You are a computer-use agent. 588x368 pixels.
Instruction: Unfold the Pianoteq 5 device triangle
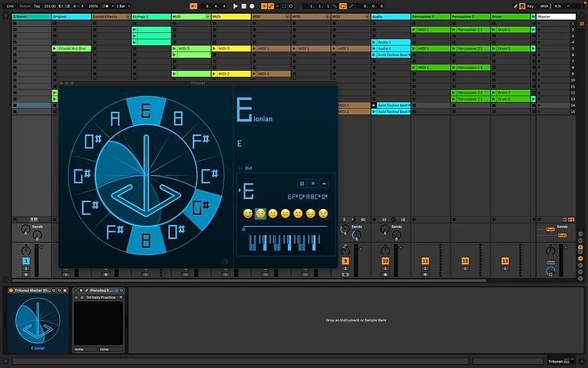[81, 290]
